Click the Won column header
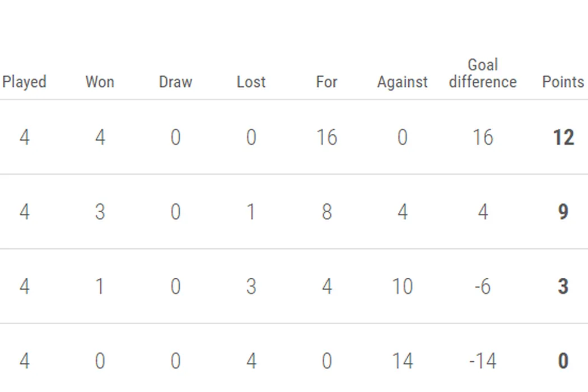This screenshot has width=588, height=392. (x=100, y=82)
